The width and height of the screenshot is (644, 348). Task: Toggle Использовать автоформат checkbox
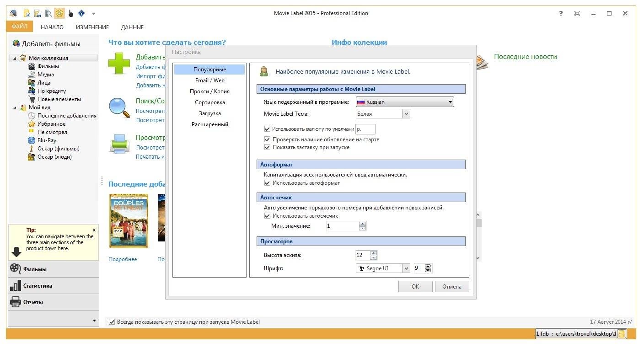[268, 183]
